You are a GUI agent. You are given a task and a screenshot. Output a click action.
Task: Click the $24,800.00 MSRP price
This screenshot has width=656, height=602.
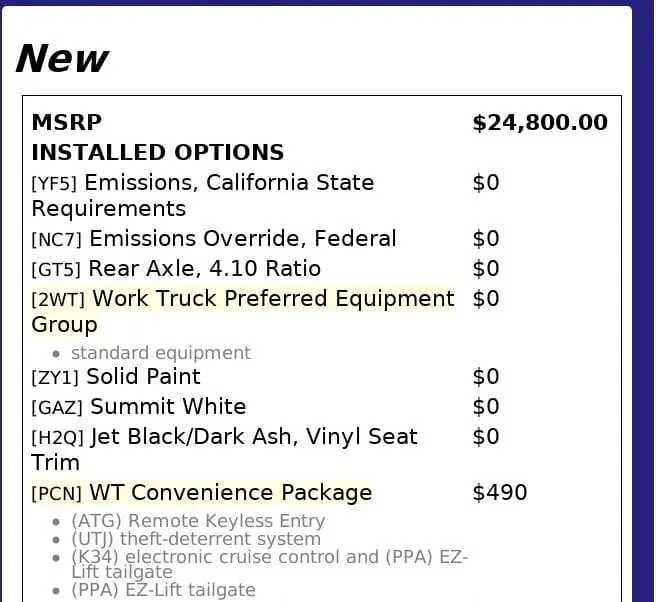coord(539,123)
